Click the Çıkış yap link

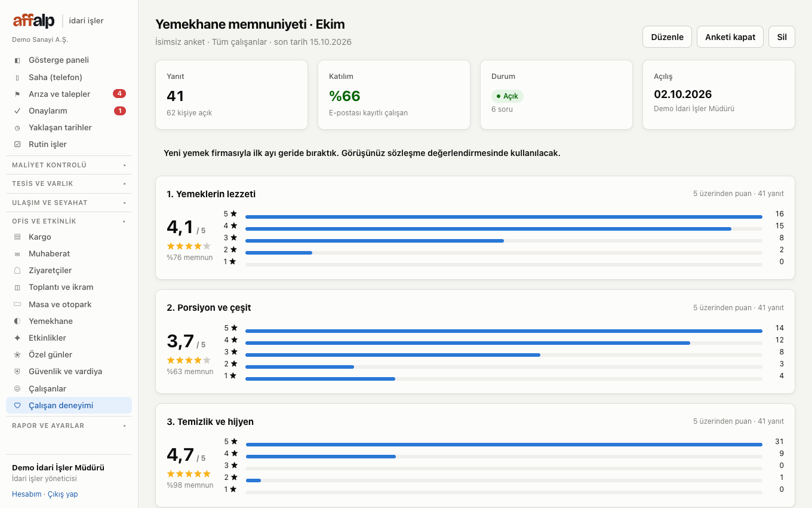coord(63,494)
